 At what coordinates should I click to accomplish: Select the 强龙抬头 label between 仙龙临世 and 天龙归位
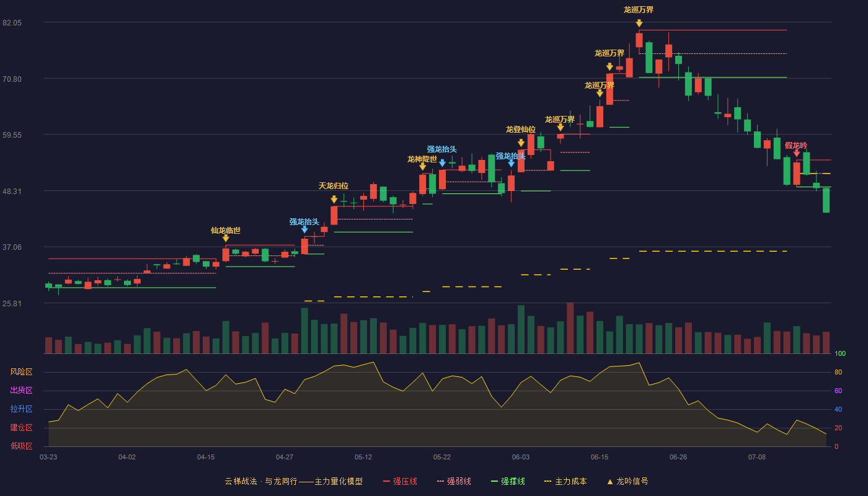pyautogui.click(x=304, y=222)
